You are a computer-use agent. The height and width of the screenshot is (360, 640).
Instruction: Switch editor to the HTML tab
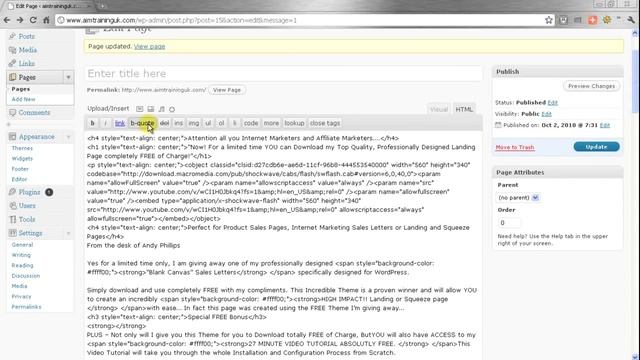(464, 109)
